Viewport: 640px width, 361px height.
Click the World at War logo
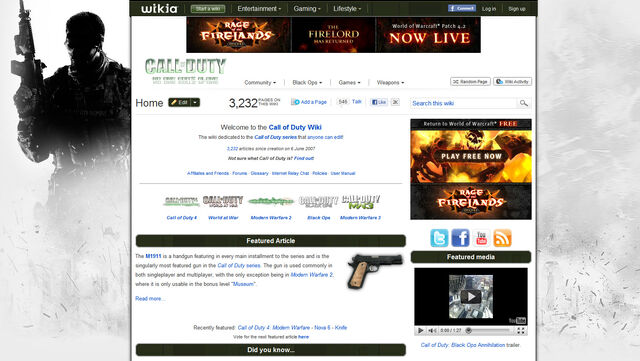(223, 201)
